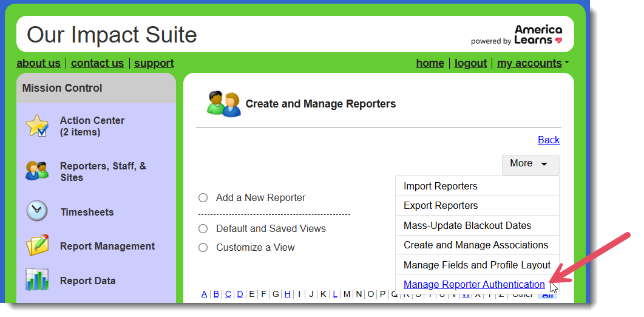Filter reporters by letter L
The height and width of the screenshot is (317, 644).
(334, 294)
